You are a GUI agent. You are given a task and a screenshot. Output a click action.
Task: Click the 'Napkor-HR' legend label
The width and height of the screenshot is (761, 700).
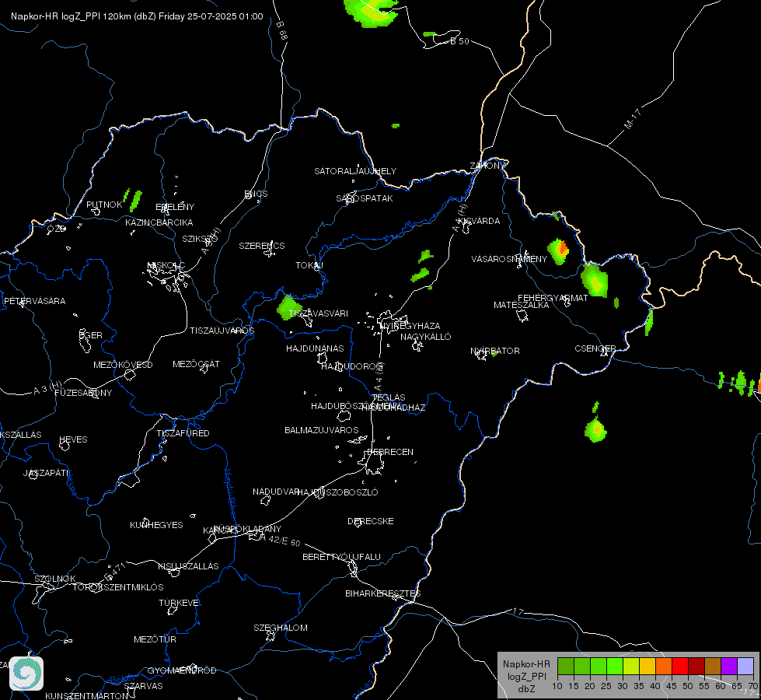(x=526, y=664)
